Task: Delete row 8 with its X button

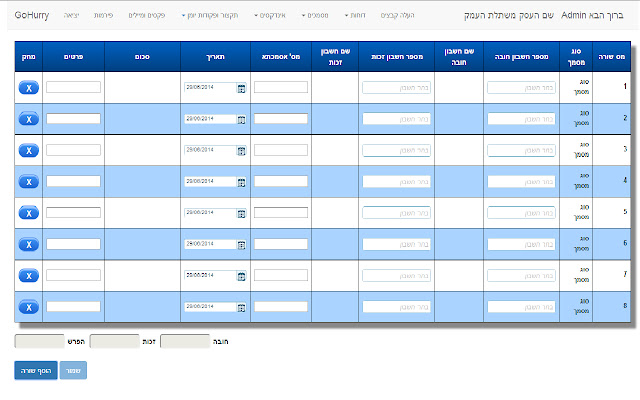Action: [x=29, y=307]
